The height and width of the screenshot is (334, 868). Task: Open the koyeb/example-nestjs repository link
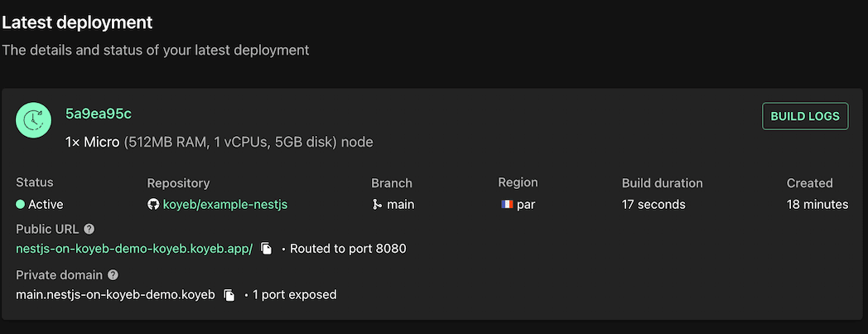click(225, 204)
